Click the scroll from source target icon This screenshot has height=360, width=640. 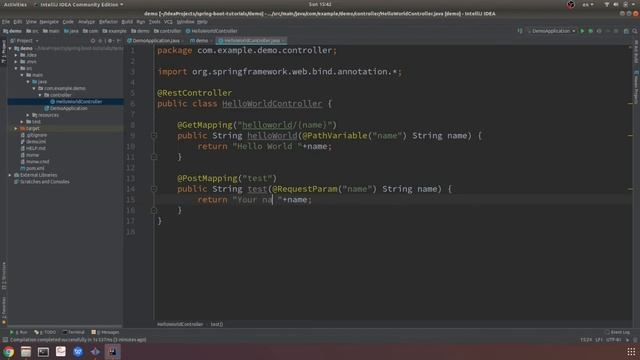(93, 41)
